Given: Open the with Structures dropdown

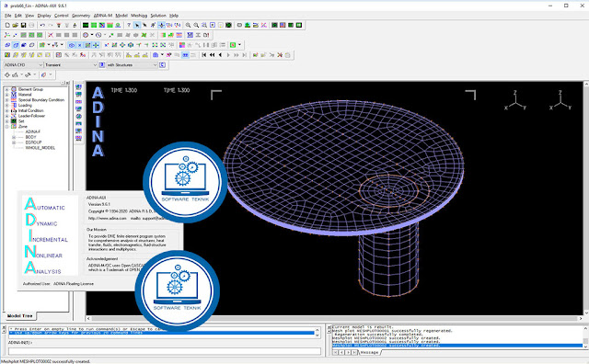Looking at the screenshot, I should click(x=132, y=65).
